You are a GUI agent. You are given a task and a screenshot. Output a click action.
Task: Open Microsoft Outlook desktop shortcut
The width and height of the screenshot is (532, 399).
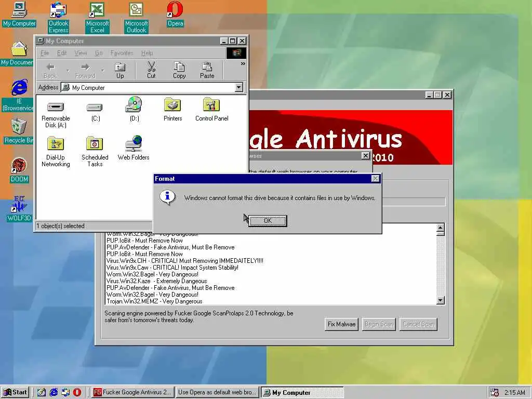(137, 18)
